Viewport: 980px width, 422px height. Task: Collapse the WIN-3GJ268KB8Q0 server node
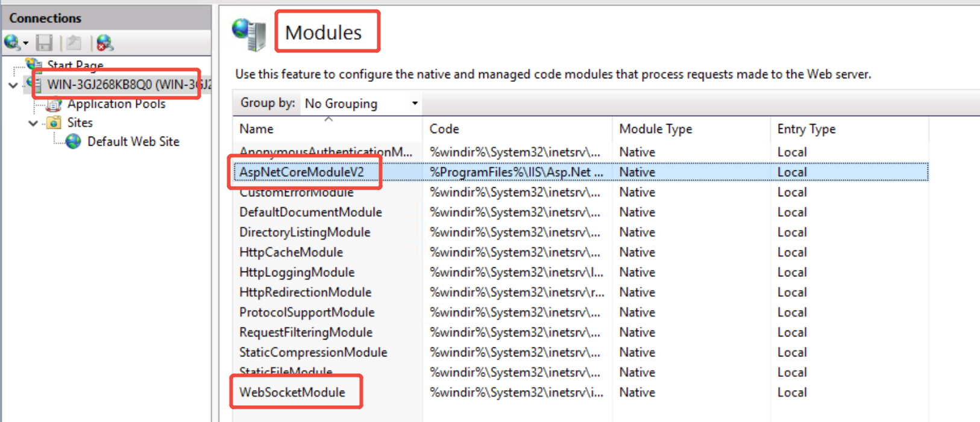pyautogui.click(x=13, y=85)
